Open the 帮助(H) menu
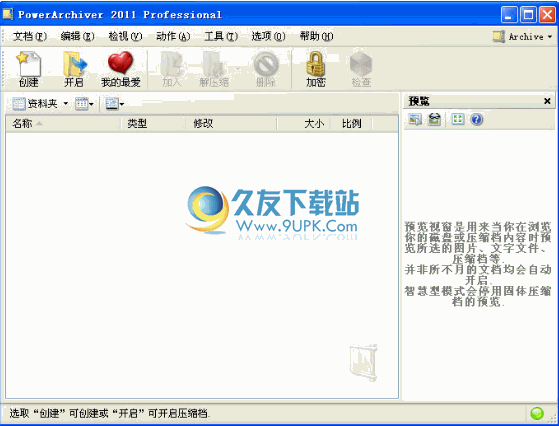 (316, 36)
